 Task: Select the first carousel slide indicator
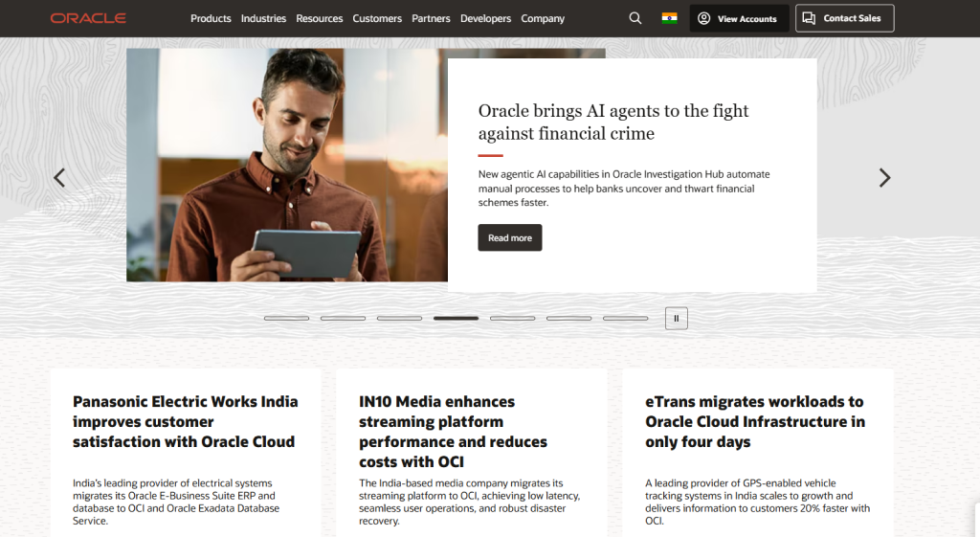(286, 318)
